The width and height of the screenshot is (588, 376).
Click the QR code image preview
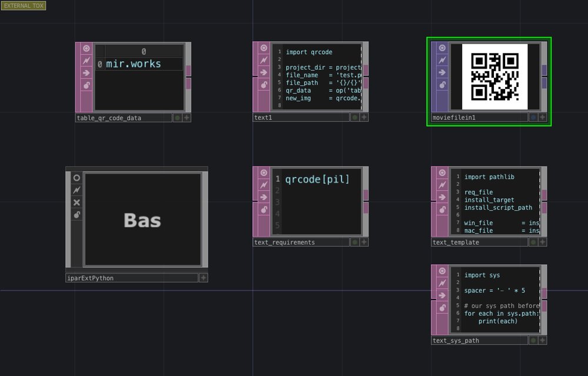coord(495,76)
